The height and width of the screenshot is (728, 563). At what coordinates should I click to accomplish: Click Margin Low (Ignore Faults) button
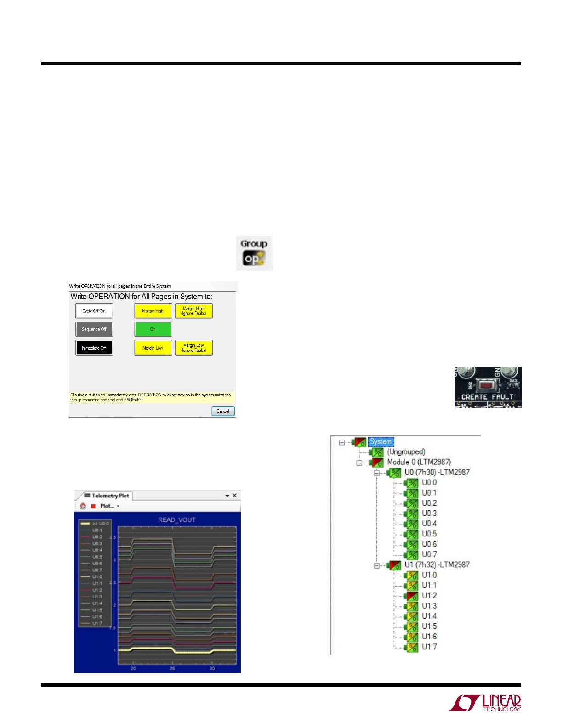[x=193, y=348]
